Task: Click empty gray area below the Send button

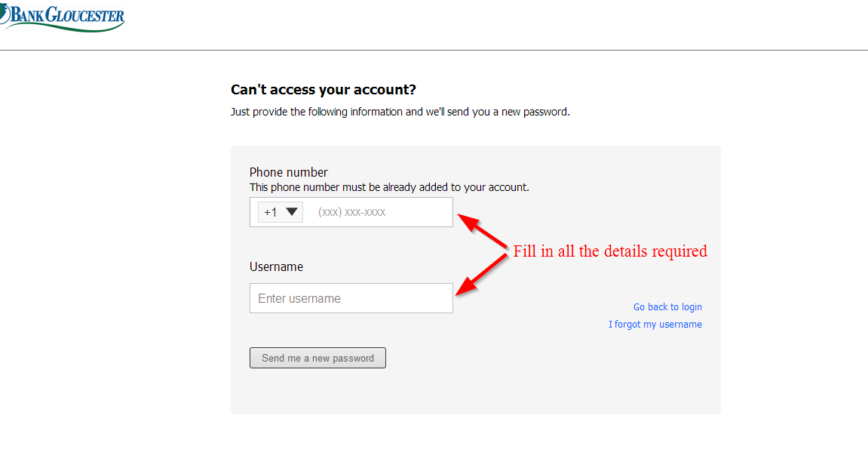Action: (476, 392)
